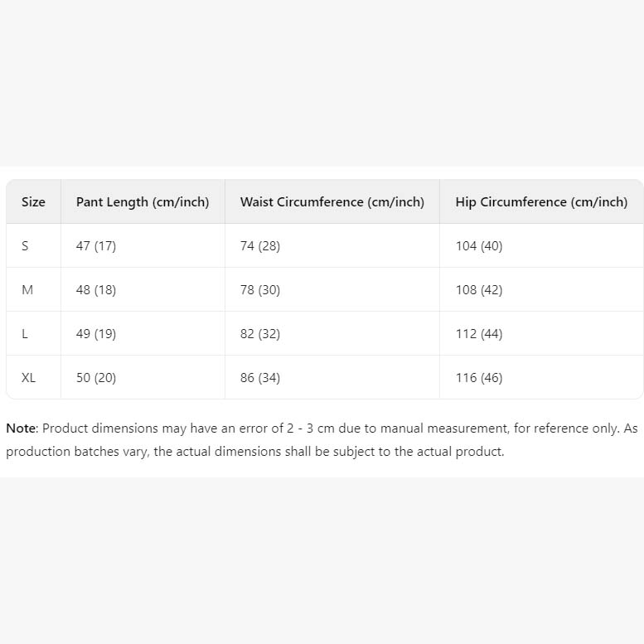
Task: Click waist value 86 (34)
Action: [260, 378]
